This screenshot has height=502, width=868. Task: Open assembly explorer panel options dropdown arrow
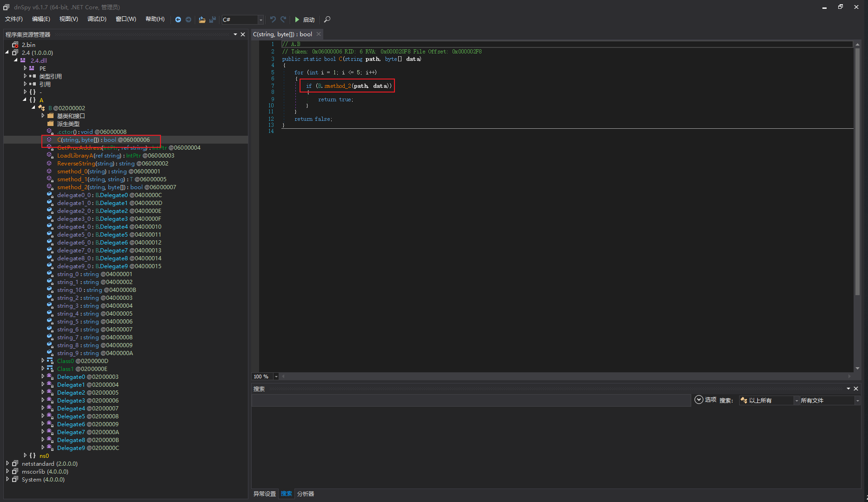tap(235, 34)
